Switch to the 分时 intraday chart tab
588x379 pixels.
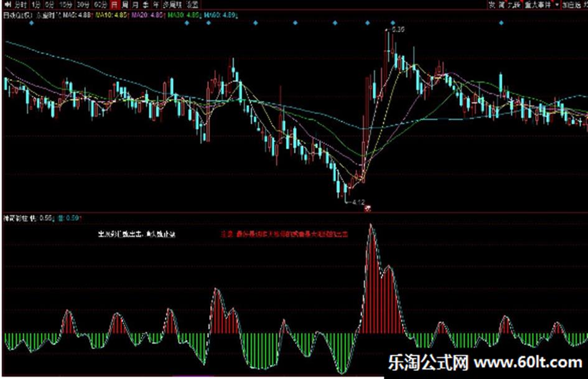[21, 4]
